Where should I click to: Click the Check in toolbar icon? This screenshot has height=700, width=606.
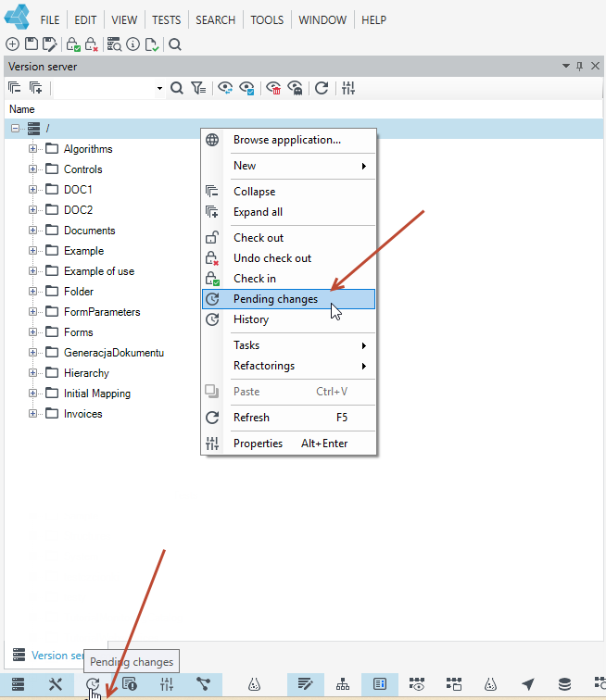[73, 44]
